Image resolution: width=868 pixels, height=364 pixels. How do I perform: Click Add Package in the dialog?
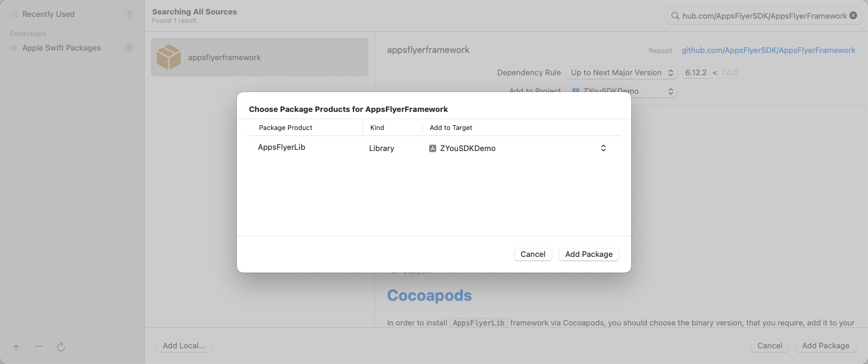[x=588, y=254]
